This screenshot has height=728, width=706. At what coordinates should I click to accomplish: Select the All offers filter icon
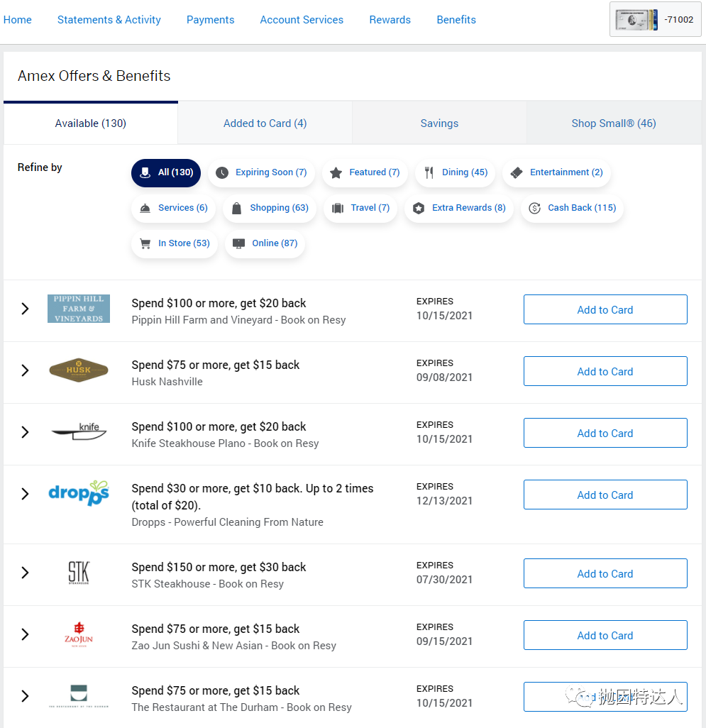tap(145, 172)
